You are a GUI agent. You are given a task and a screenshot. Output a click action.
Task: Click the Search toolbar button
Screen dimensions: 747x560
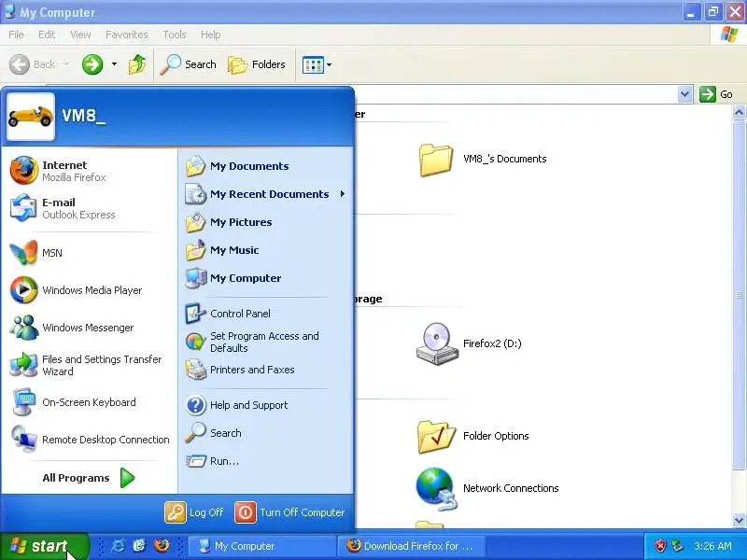pos(189,64)
